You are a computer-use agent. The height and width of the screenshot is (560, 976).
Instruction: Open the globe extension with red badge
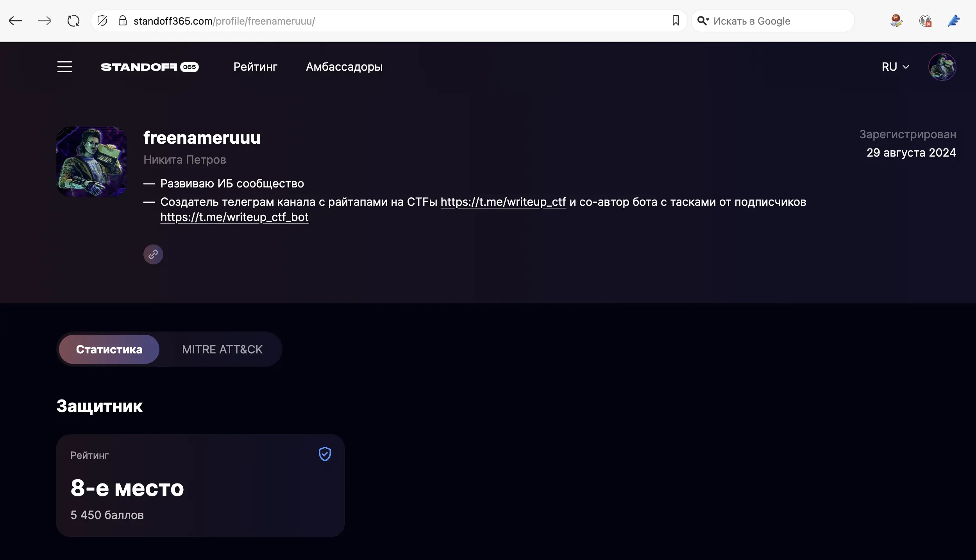coord(925,21)
